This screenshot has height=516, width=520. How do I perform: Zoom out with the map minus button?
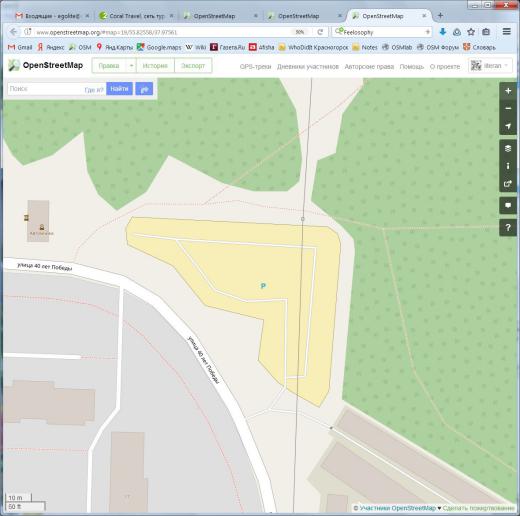coord(508,108)
